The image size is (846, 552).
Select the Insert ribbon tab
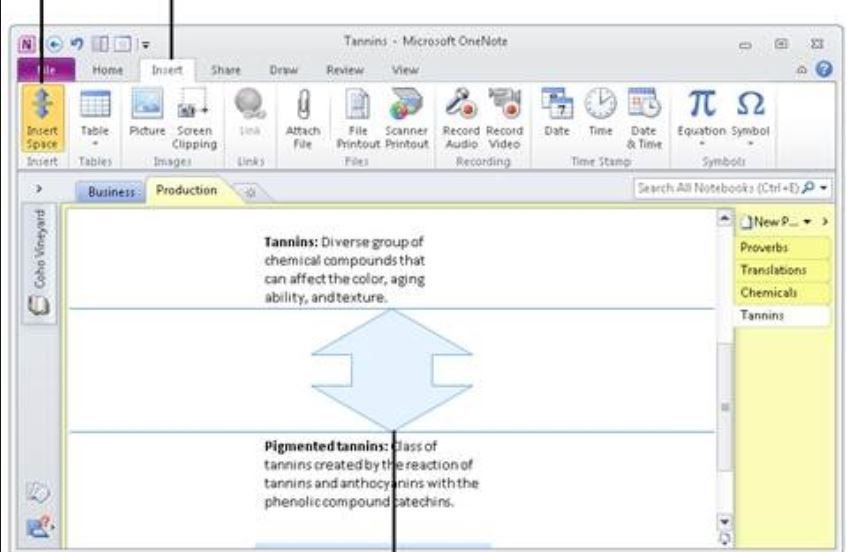167,70
